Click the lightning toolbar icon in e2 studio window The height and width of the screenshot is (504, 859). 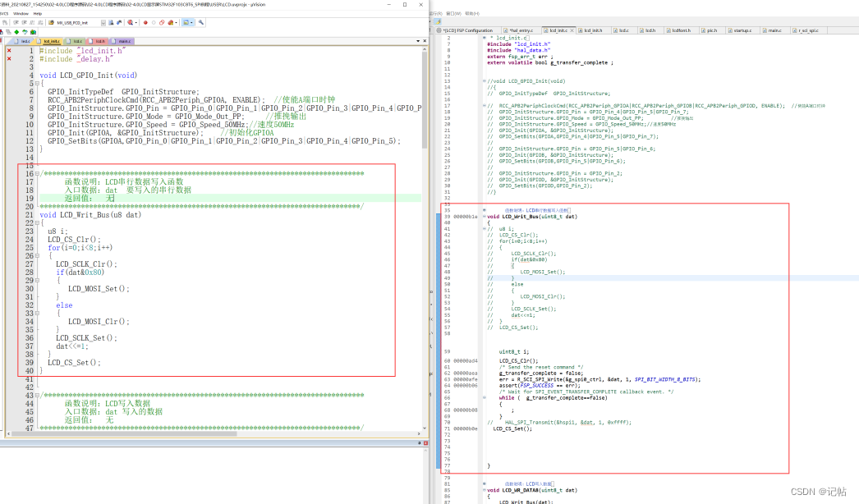click(437, 22)
